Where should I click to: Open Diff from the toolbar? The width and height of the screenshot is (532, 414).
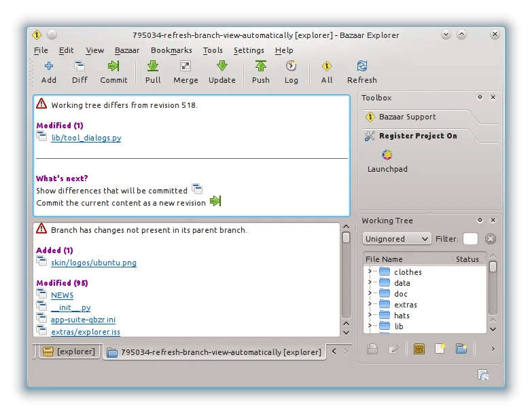(x=79, y=66)
